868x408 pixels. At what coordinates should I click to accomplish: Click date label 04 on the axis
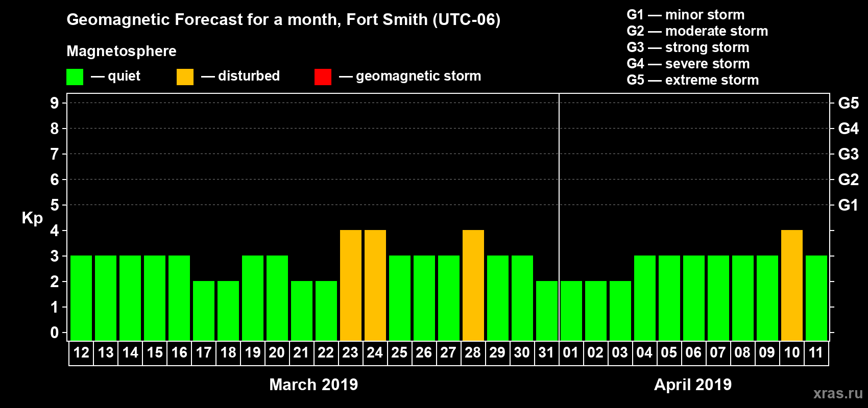click(x=644, y=353)
